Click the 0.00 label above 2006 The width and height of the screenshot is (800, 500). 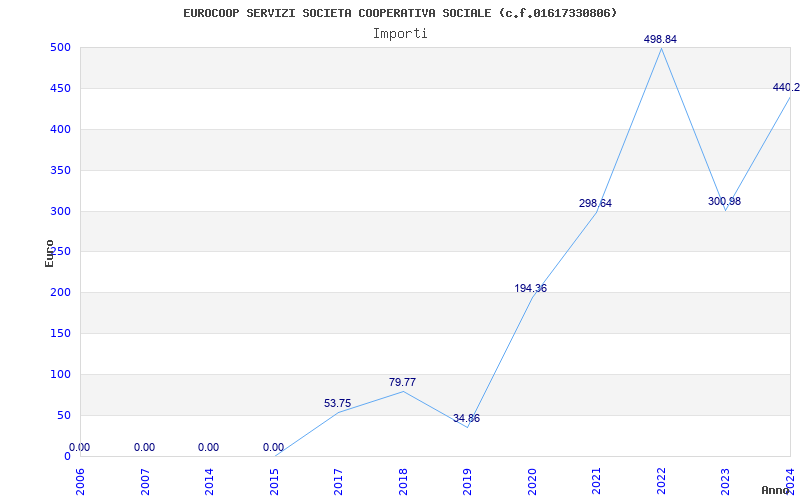(79, 447)
